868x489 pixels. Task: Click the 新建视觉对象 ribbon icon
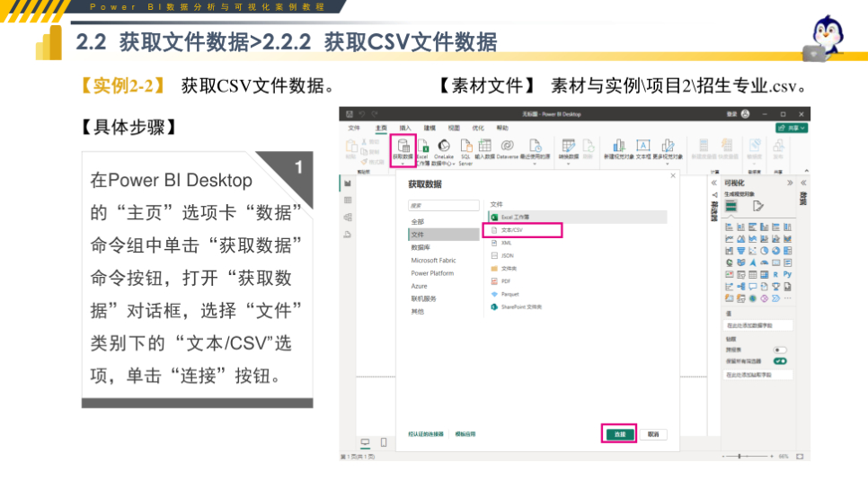(x=619, y=149)
